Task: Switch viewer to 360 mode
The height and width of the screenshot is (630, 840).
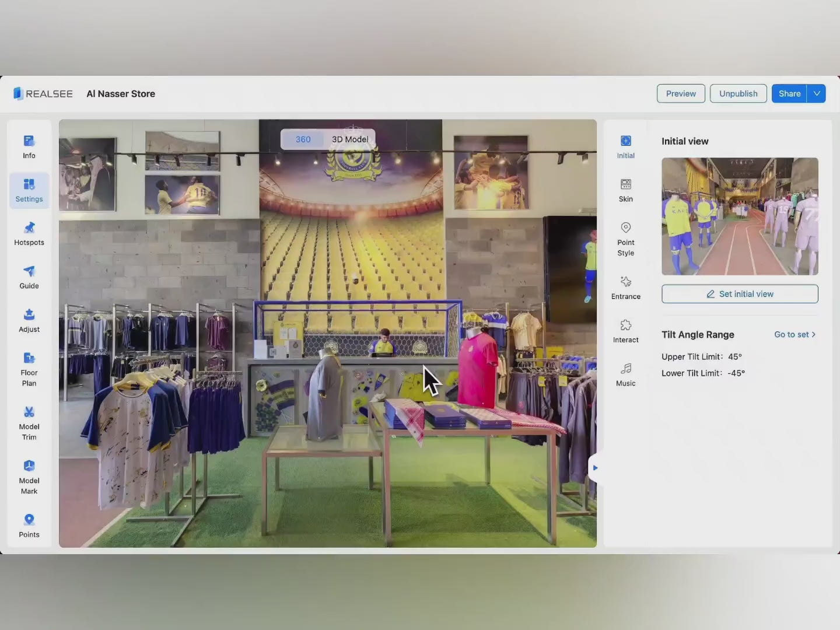Action: coord(303,139)
